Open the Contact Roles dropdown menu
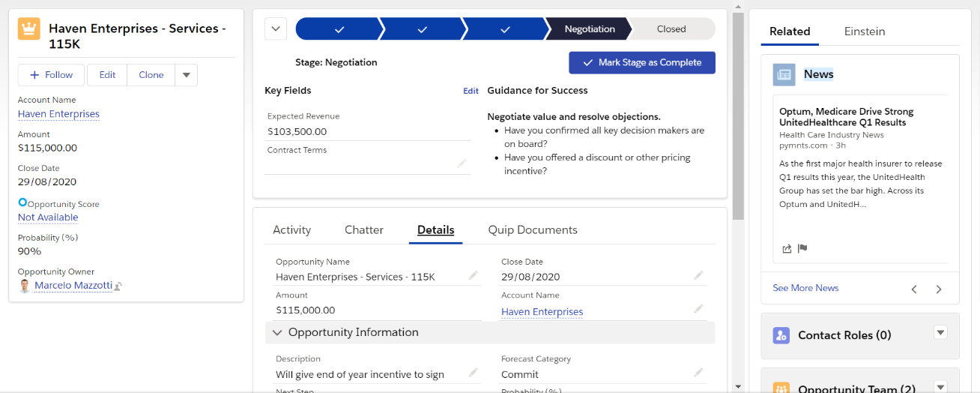The width and height of the screenshot is (980, 393). (941, 333)
